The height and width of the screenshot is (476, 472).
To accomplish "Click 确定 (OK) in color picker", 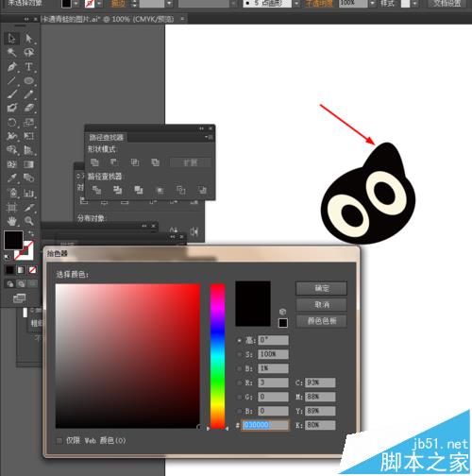I will pos(321,288).
